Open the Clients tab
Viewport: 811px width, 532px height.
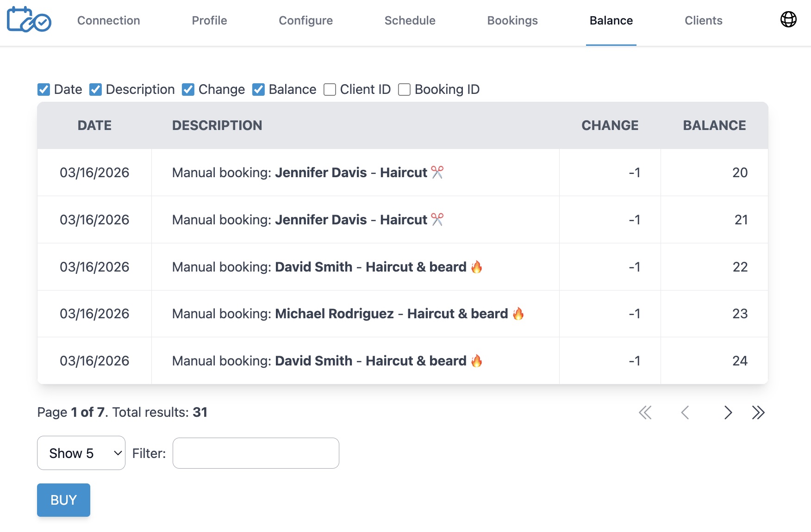click(x=703, y=20)
